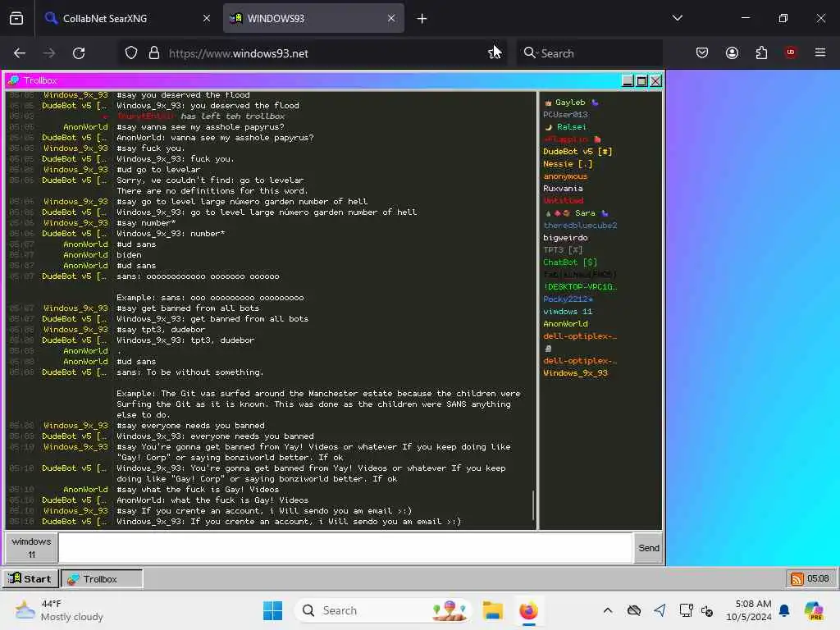Open the 5:08 AM clock calendar
Viewport: 840px width, 630px height.
748,610
